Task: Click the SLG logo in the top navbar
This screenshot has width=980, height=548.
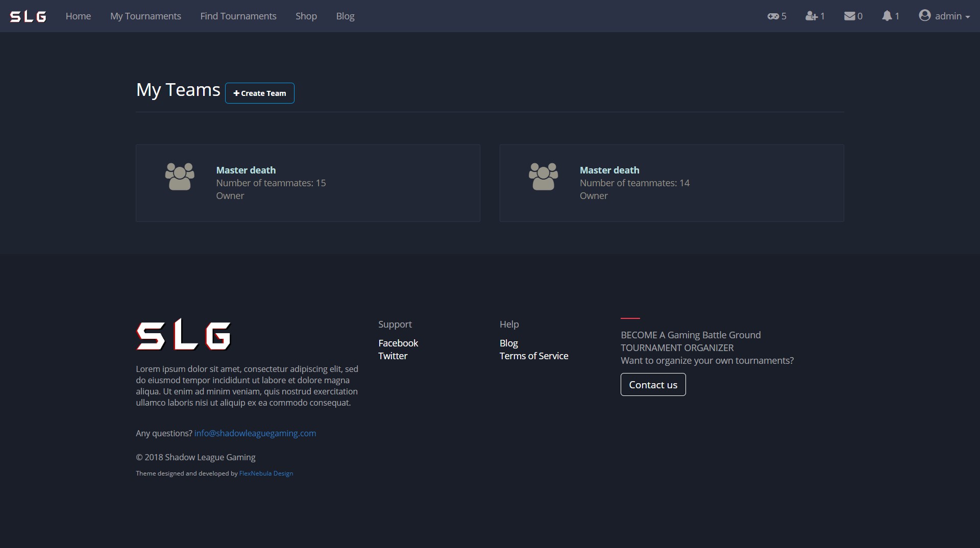Action: tap(28, 16)
